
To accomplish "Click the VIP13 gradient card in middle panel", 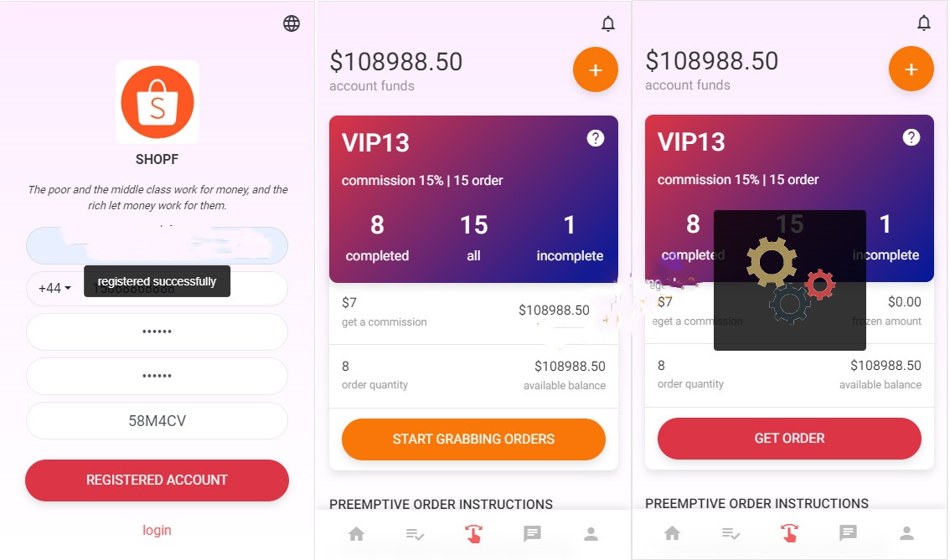I will 473,199.
